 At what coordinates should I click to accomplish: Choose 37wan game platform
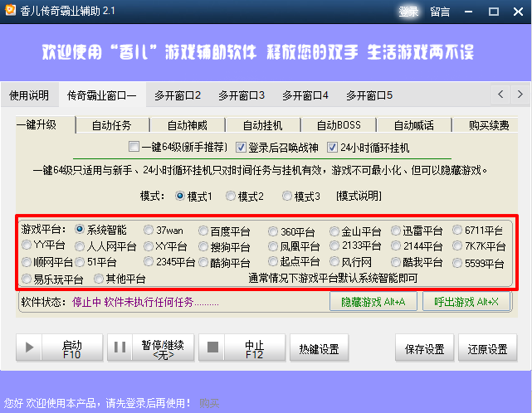pos(149,230)
